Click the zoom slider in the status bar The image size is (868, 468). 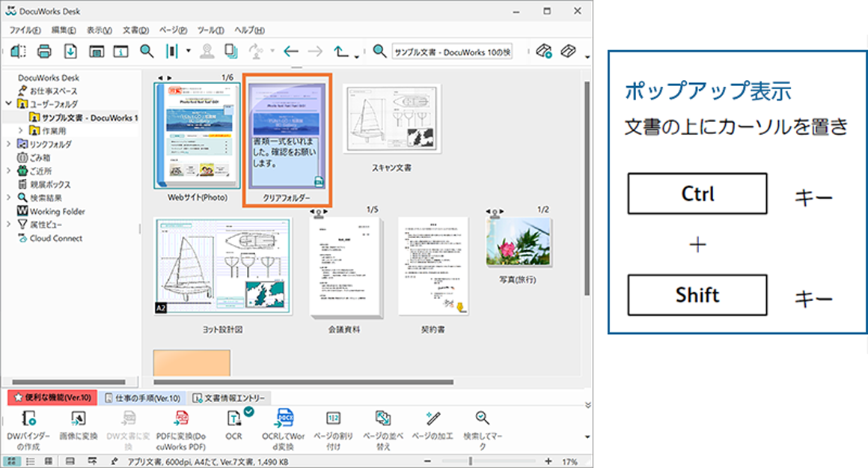[x=488, y=461]
